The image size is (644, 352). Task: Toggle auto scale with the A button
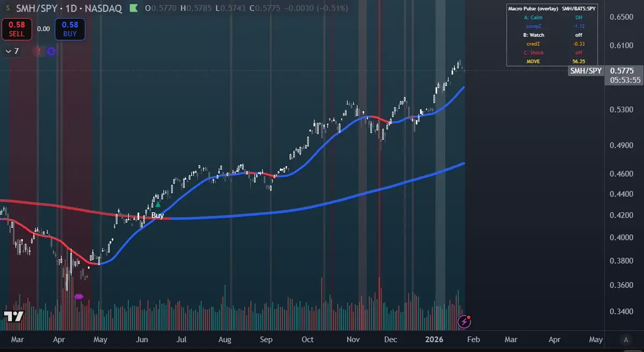(x=626, y=340)
